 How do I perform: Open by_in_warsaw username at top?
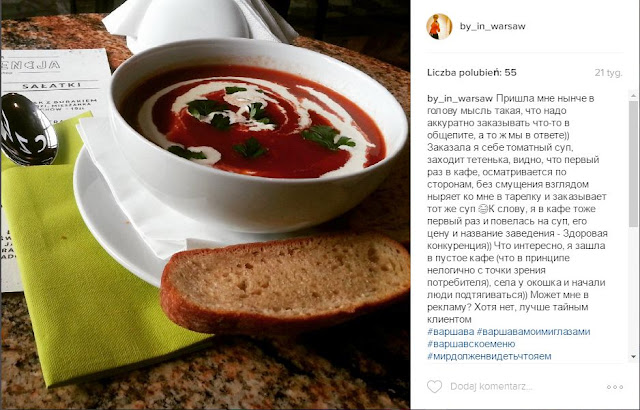point(492,26)
